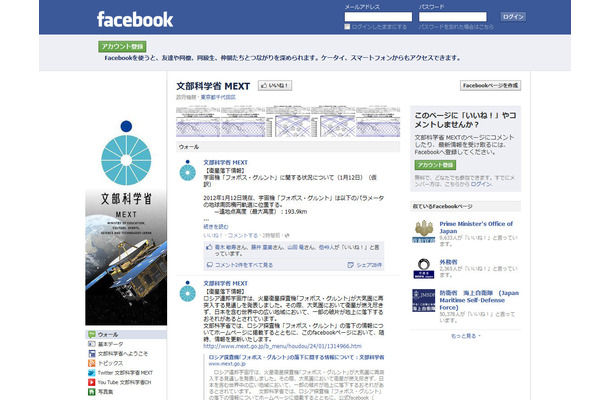Click comment bubble icon to view all comments
The width and height of the screenshot is (610, 400).
(209, 265)
